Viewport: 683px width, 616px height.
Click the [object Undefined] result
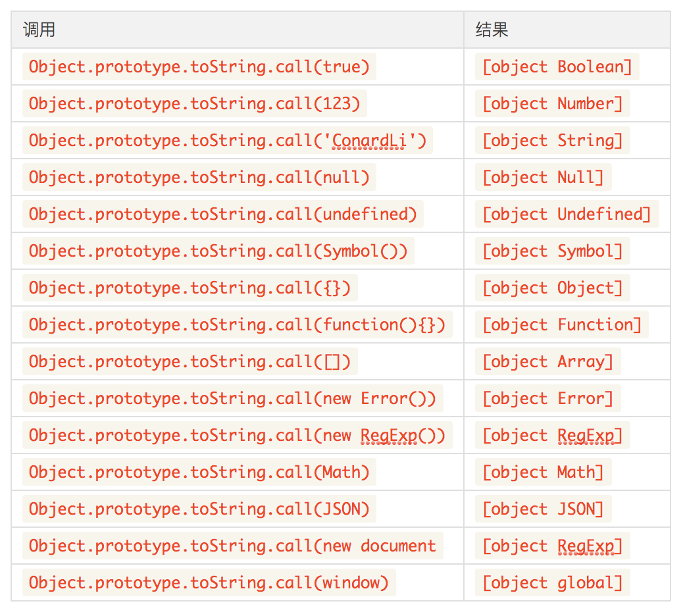pos(567,214)
